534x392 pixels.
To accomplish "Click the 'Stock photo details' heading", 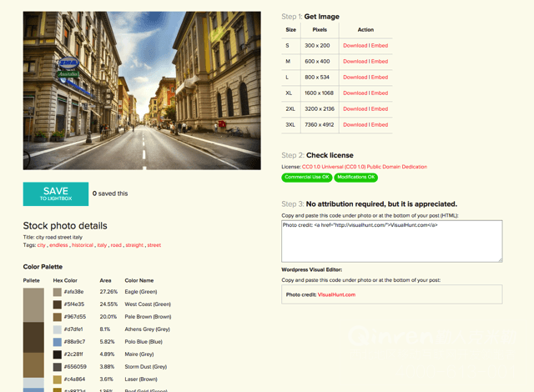I will pyautogui.click(x=65, y=226).
